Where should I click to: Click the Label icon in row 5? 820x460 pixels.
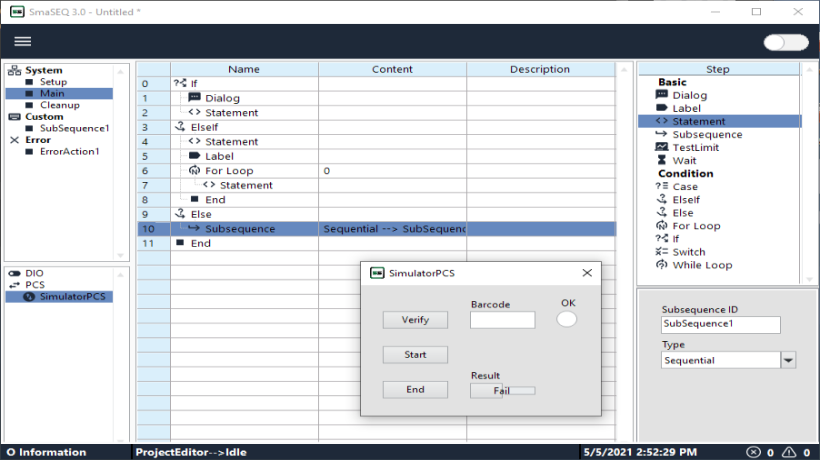pyautogui.click(x=195, y=156)
